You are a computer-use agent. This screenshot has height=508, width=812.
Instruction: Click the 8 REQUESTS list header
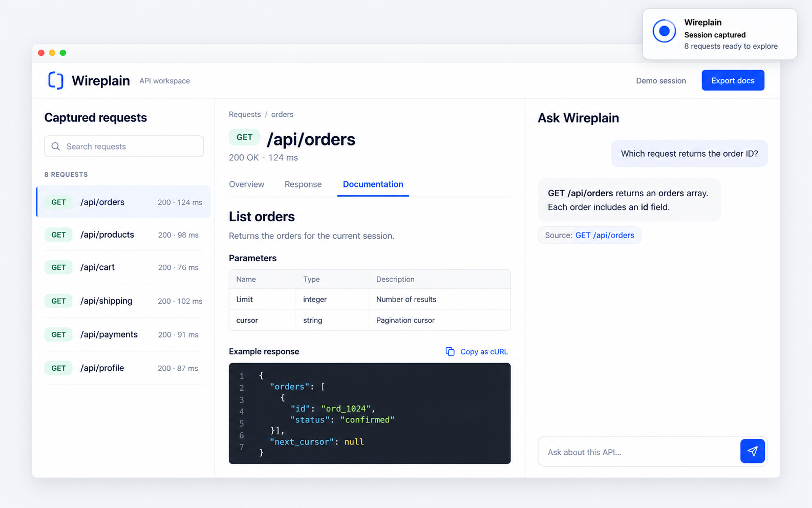coord(66,175)
